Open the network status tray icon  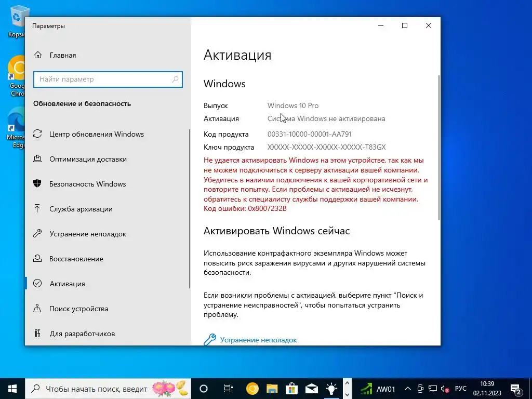tap(433, 389)
